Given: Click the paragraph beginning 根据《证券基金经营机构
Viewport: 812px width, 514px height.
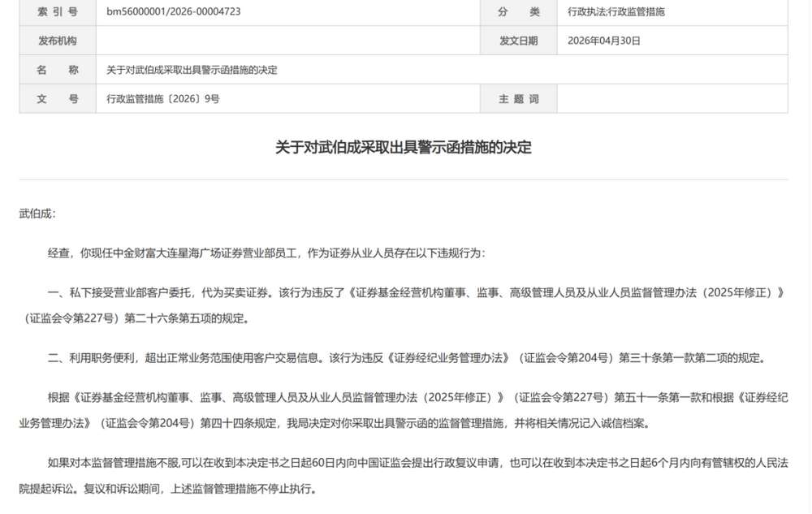Looking at the screenshot, I should pyautogui.click(x=404, y=411).
